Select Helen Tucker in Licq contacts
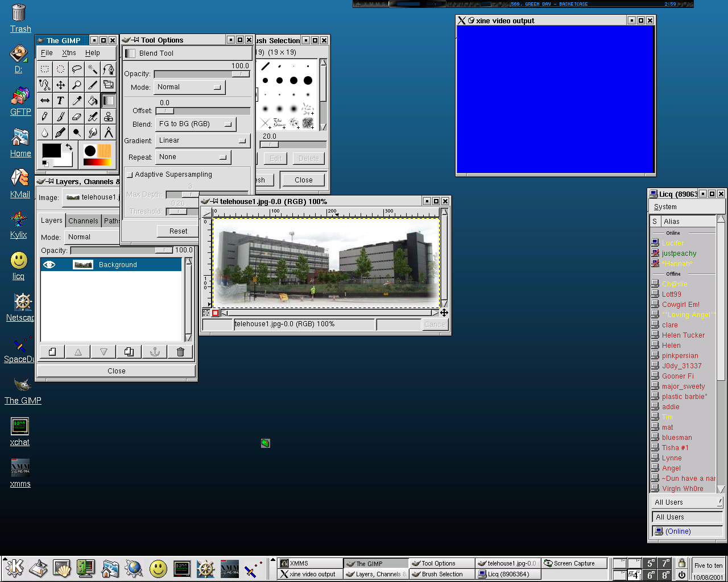Image resolution: width=728 pixels, height=582 pixels. [683, 335]
